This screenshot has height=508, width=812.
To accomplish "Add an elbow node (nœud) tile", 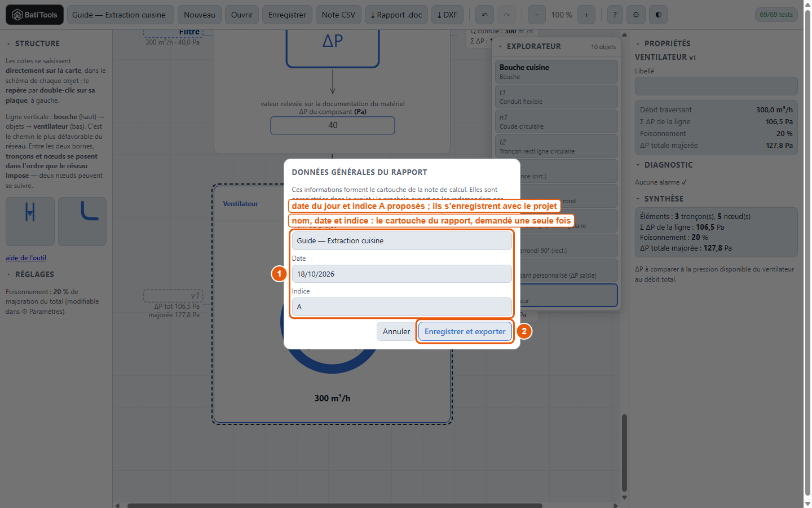I will coord(82,221).
